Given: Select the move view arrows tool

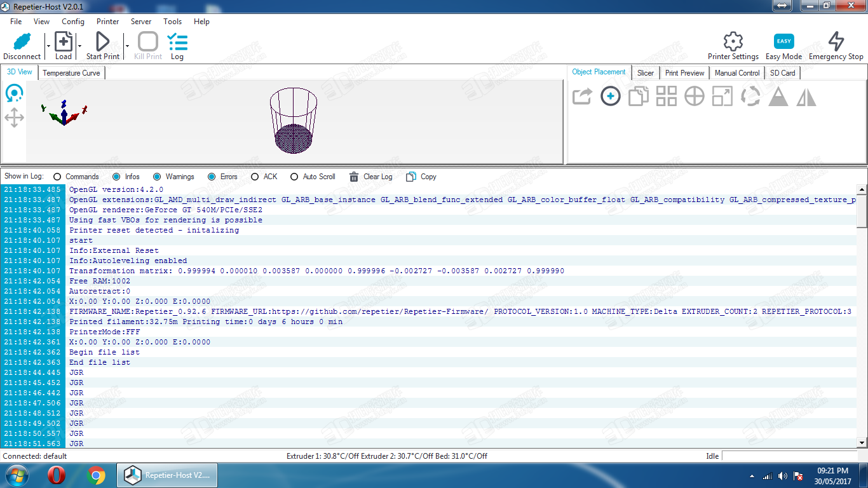Looking at the screenshot, I should (14, 118).
